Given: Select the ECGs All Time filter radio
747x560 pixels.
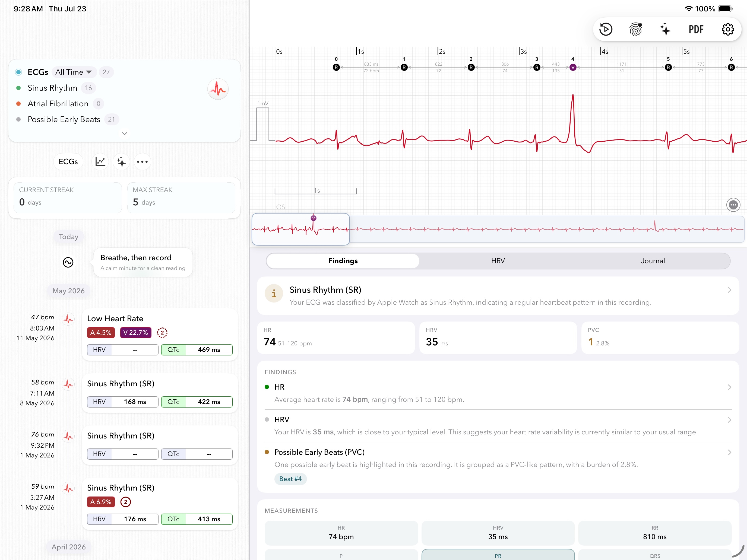Looking at the screenshot, I should (18, 72).
